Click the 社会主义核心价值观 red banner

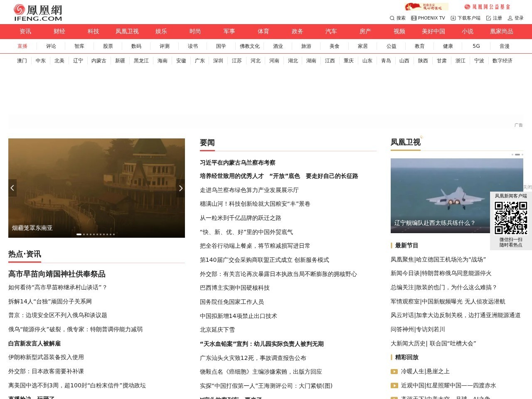pyautogui.click(x=426, y=7)
